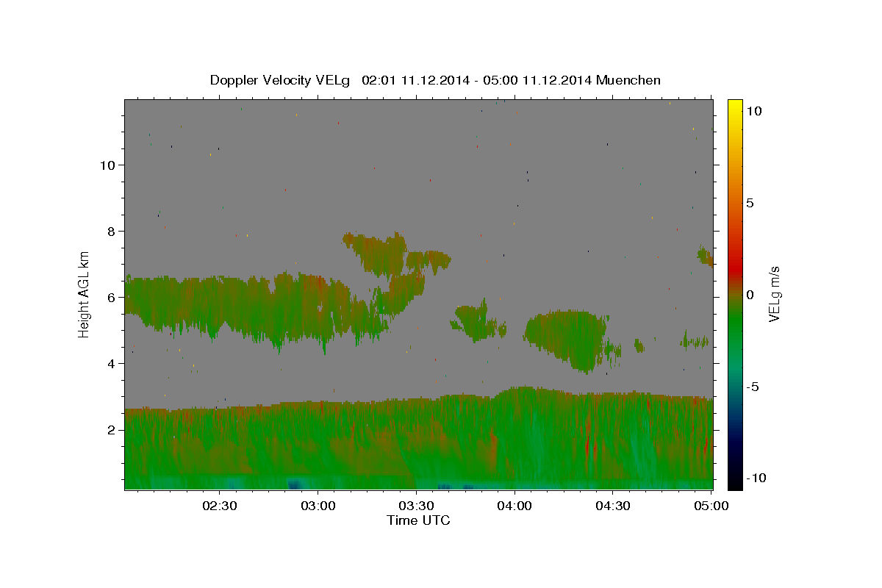The height and width of the screenshot is (588, 882).
Task: Click the colorbar value label -10
Action: coord(756,478)
